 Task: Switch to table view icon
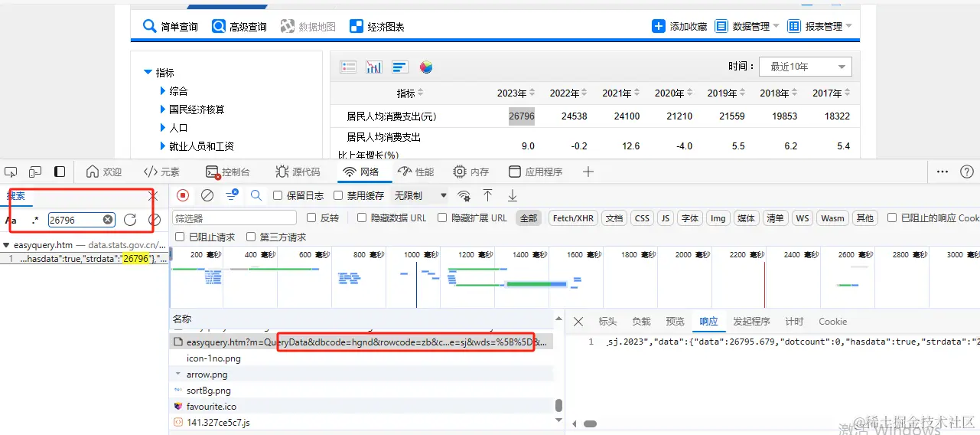(x=348, y=67)
